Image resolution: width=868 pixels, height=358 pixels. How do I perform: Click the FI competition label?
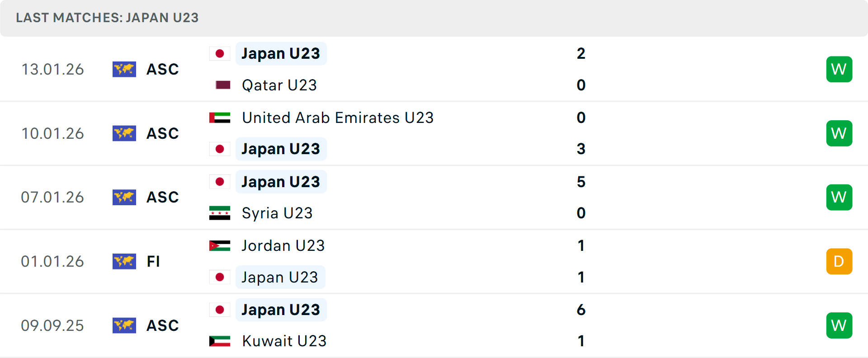point(153,261)
